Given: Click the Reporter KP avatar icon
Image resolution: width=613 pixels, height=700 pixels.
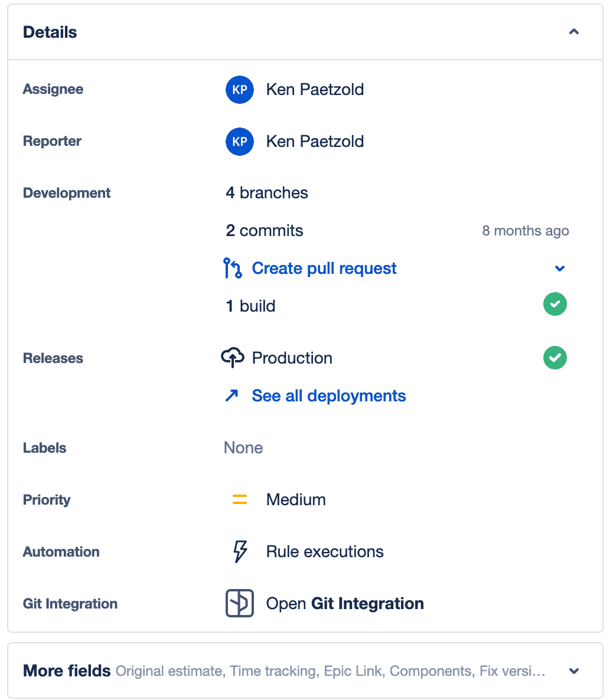Looking at the screenshot, I should (240, 142).
